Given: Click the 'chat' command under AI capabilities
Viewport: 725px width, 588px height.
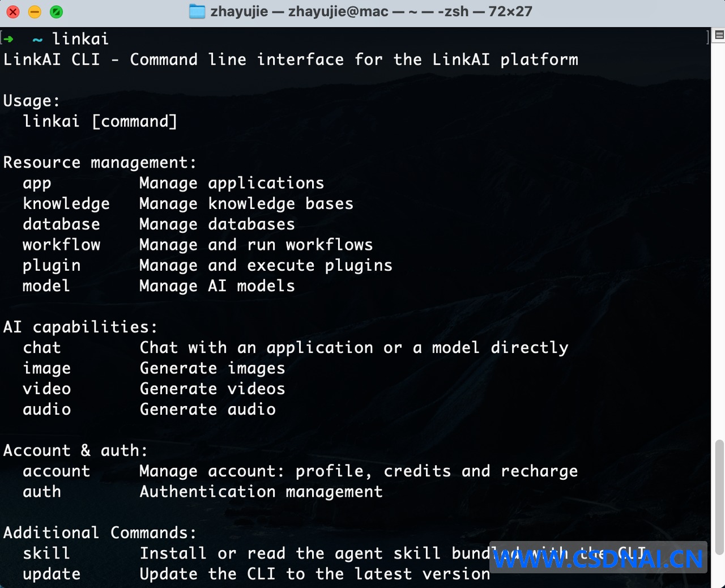Looking at the screenshot, I should 42,348.
